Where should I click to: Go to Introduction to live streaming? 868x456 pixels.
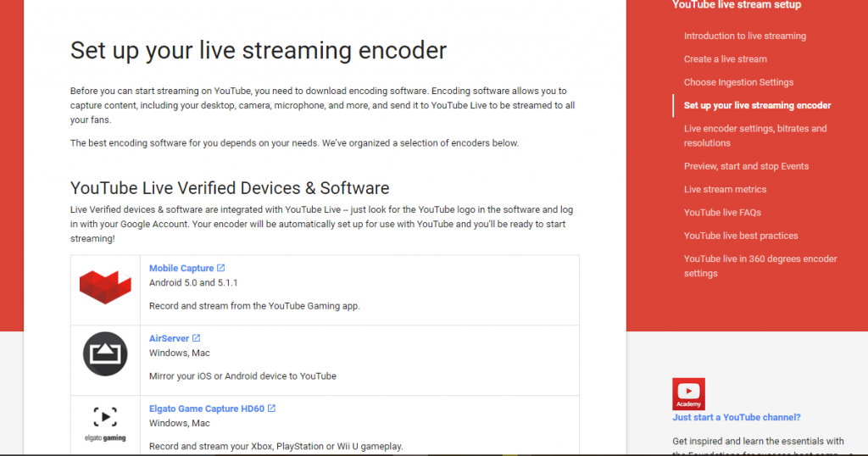744,36
